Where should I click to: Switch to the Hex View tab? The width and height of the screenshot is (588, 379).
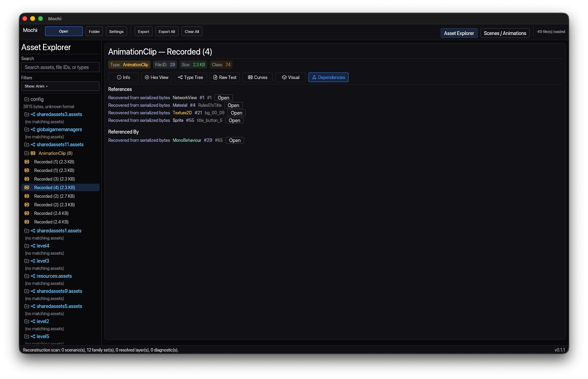(x=157, y=77)
